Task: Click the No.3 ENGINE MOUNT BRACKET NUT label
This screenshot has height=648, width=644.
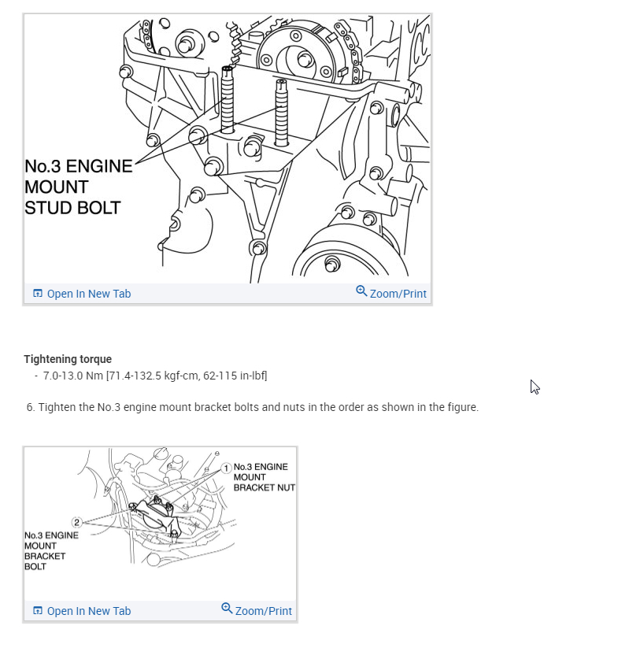Action: pyautogui.click(x=264, y=477)
